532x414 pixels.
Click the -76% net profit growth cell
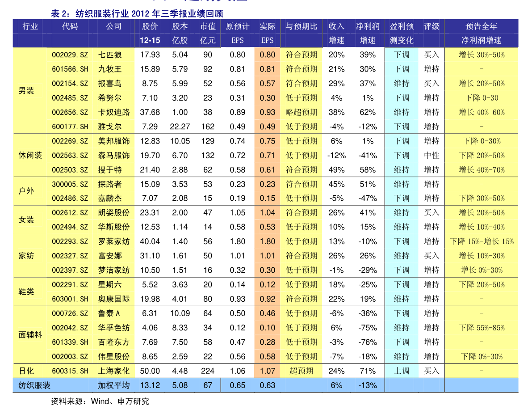coord(368,342)
